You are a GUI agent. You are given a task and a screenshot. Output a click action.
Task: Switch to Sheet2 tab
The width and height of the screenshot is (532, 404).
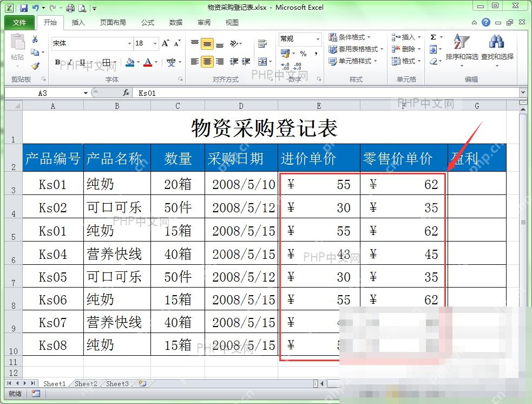[x=86, y=383]
